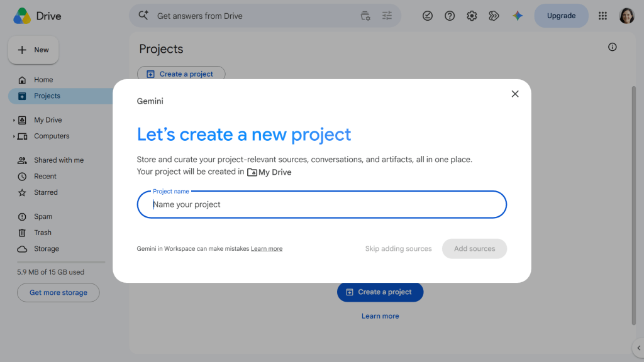Click the blue Create a project button
The width and height of the screenshot is (644, 362).
[x=380, y=292]
